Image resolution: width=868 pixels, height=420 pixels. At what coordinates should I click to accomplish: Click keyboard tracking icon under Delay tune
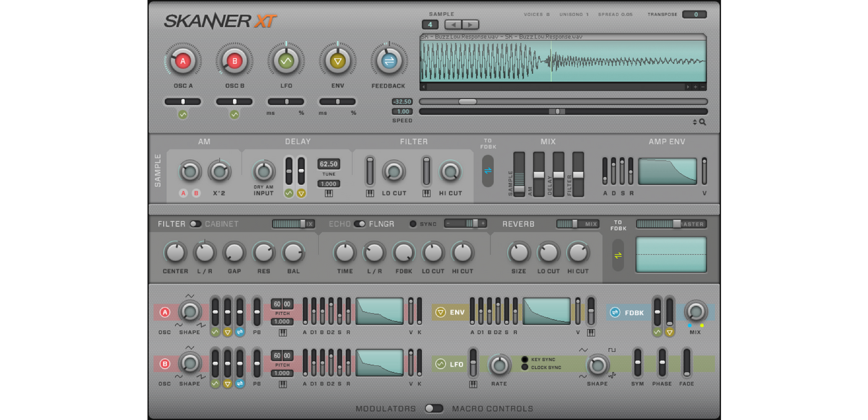pyautogui.click(x=329, y=194)
